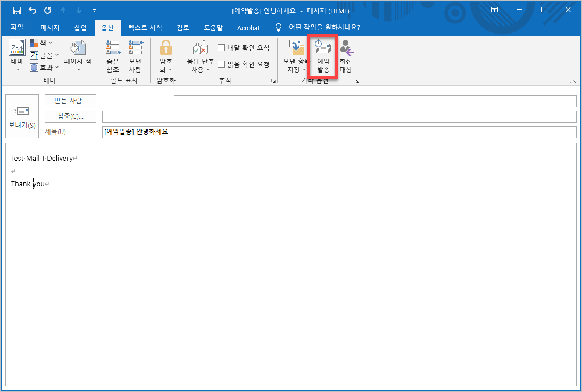Send the email with 보내기(S) button
This screenshot has width=582, height=392.
tap(22, 116)
